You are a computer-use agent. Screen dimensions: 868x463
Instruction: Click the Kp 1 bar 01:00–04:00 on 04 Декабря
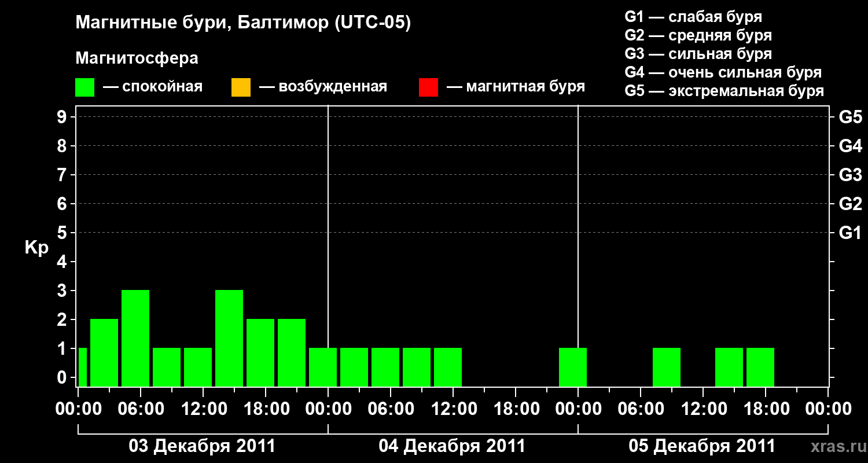coord(354,367)
